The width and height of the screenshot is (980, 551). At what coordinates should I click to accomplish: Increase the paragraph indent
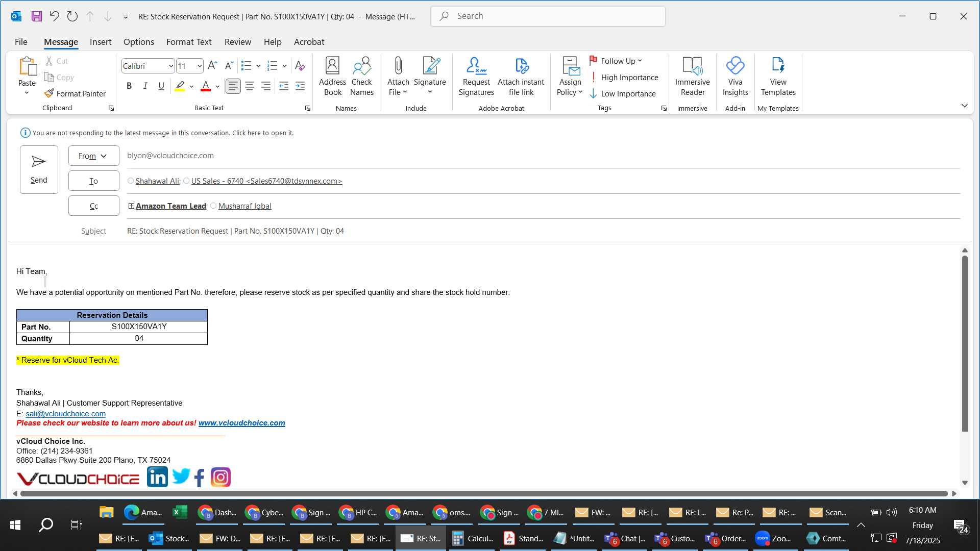tap(300, 86)
